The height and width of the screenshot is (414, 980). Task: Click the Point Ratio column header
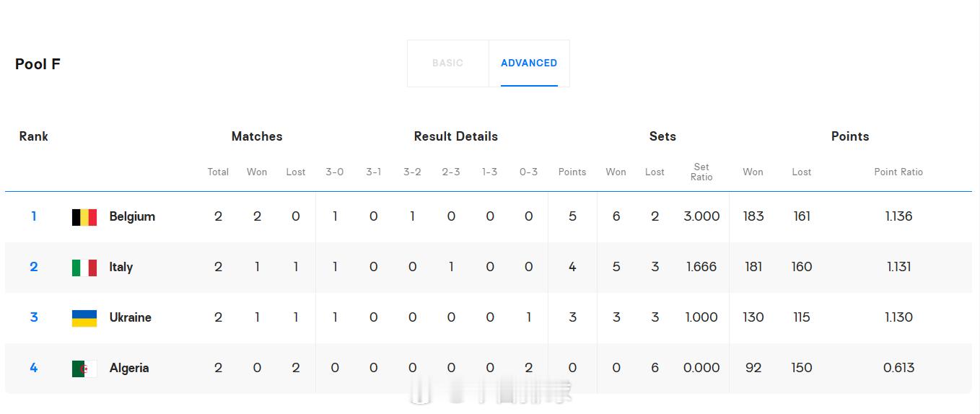click(x=898, y=172)
